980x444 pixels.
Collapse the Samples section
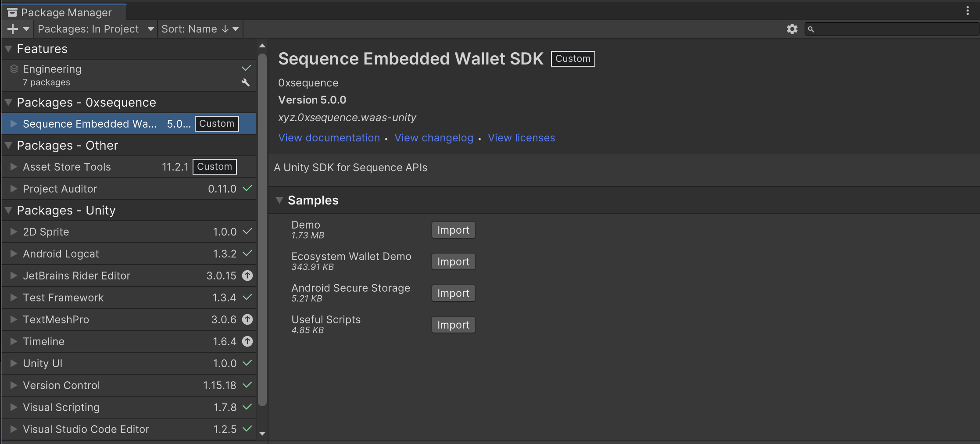[279, 200]
